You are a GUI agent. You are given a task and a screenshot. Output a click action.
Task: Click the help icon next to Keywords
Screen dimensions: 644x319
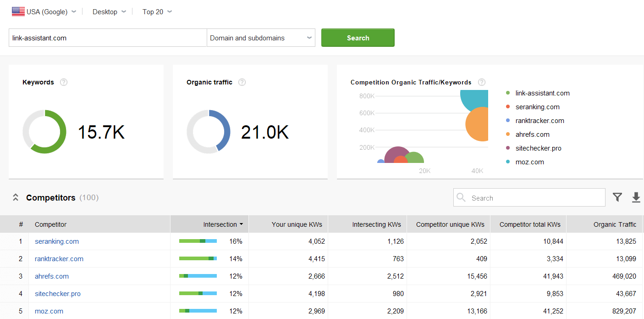click(64, 82)
